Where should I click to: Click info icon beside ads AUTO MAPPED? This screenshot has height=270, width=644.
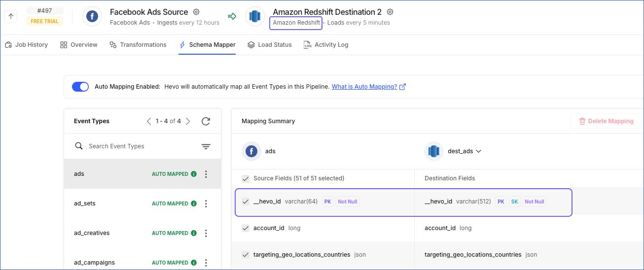click(x=194, y=174)
